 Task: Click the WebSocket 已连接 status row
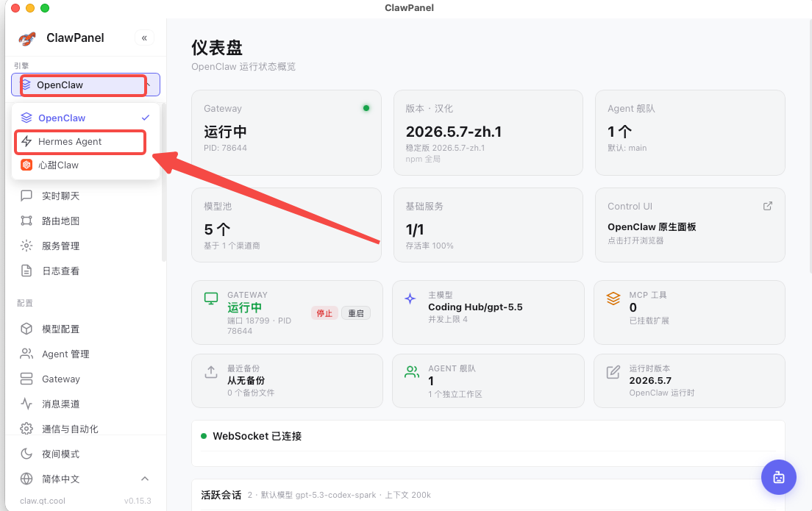click(x=488, y=437)
